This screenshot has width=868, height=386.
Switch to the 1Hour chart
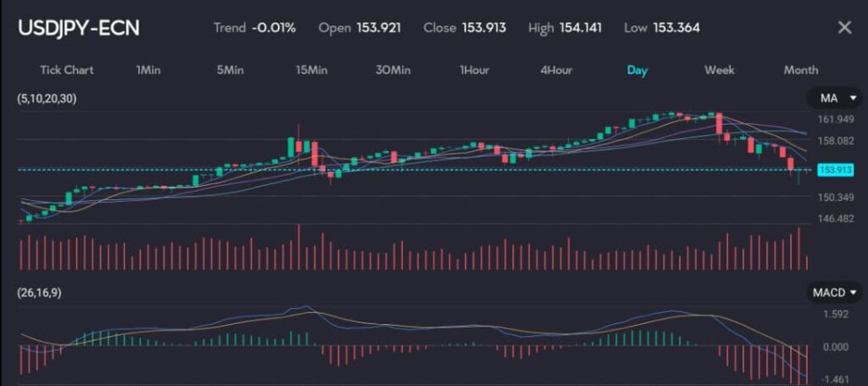point(474,70)
